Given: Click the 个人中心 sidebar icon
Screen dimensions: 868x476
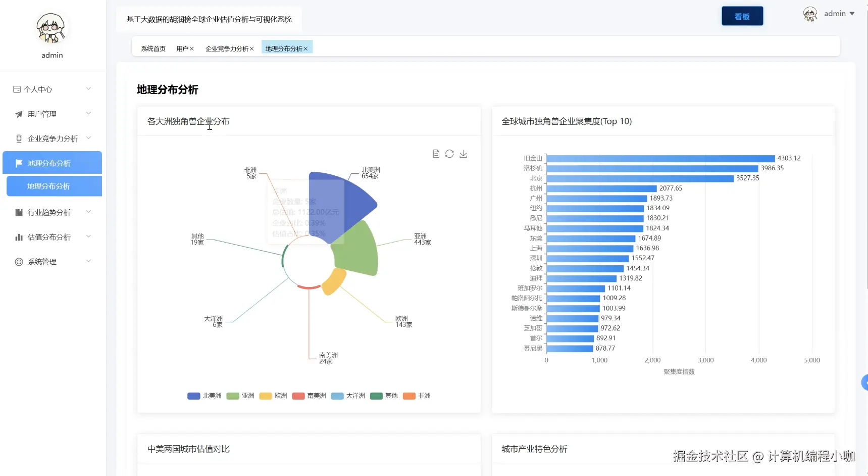Looking at the screenshot, I should click(17, 89).
